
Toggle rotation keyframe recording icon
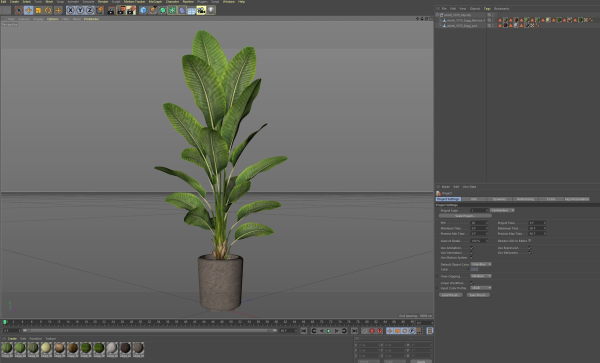click(x=404, y=331)
